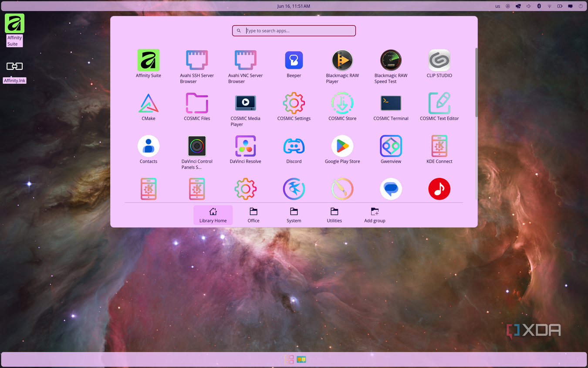This screenshot has height=368, width=588.
Task: Open COSMIC Settings
Action: [x=294, y=106]
